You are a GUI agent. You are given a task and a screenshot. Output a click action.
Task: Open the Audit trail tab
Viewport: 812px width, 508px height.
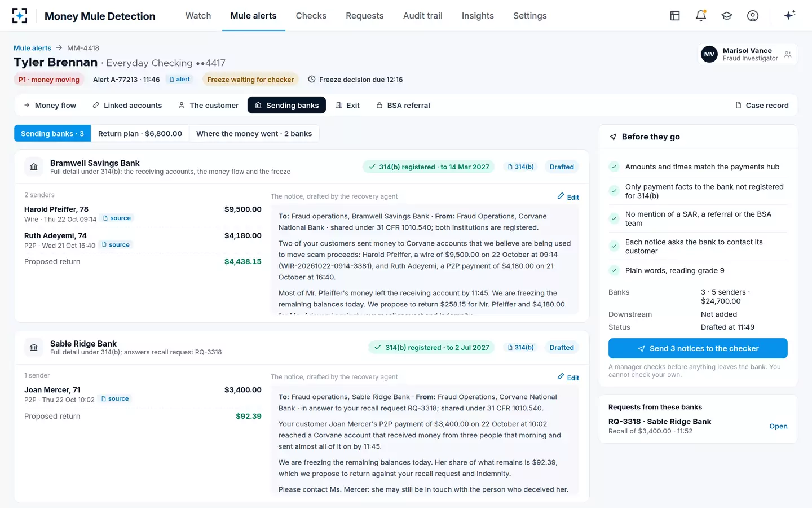coord(423,16)
